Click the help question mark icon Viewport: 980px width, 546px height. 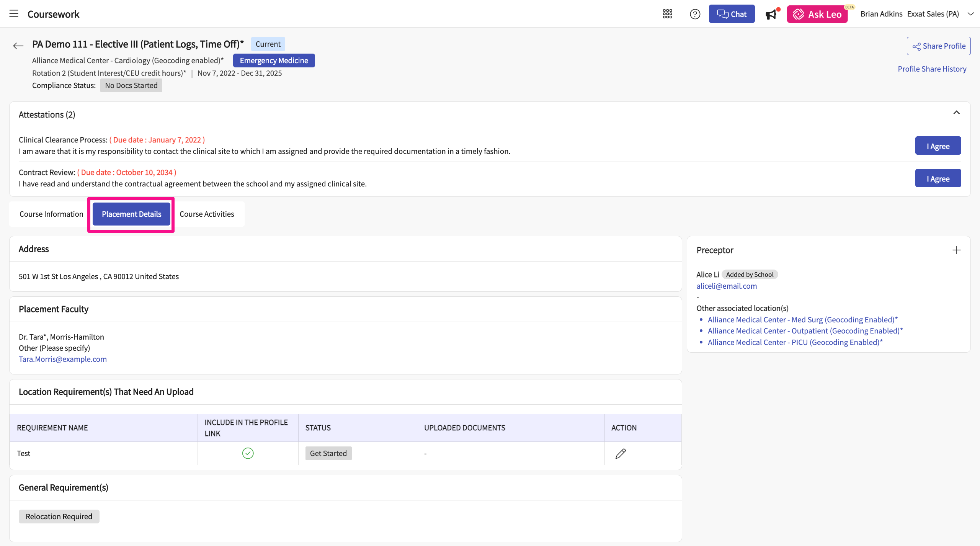(695, 14)
